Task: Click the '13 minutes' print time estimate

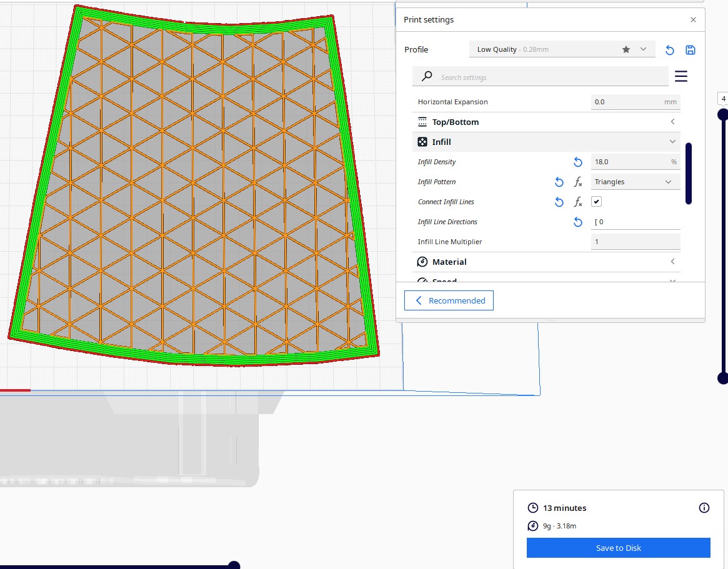Action: click(564, 508)
